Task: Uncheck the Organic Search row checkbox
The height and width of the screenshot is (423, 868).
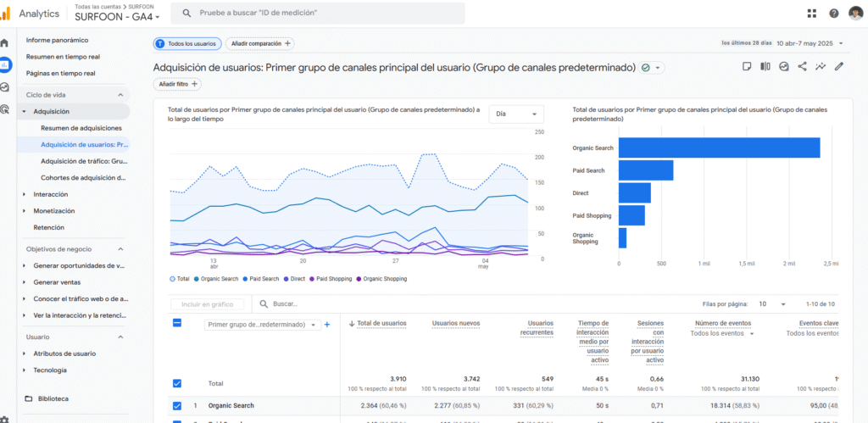Action: [177, 405]
